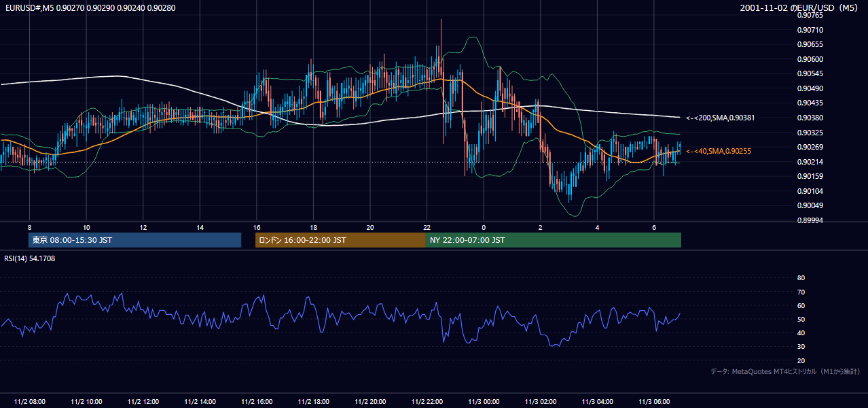Click price axis value 0.90214
Image resolution: width=868 pixels, height=408 pixels.
click(810, 162)
